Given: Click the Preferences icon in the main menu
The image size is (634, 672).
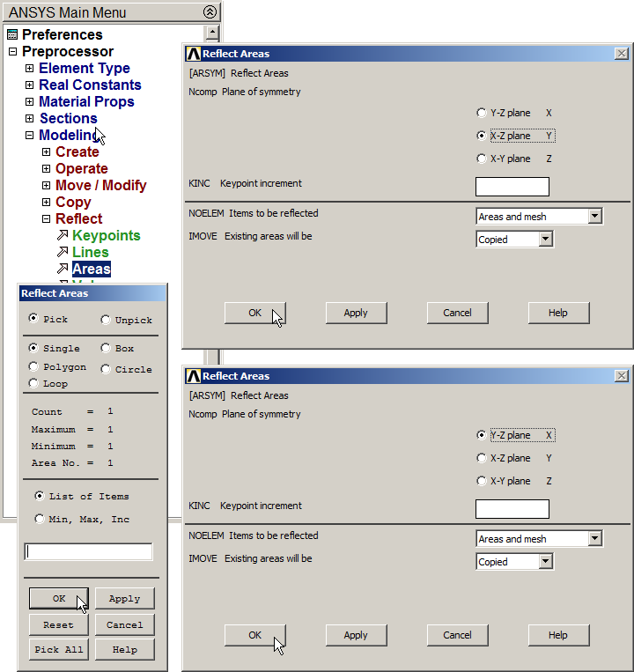Looking at the screenshot, I should 12,35.
